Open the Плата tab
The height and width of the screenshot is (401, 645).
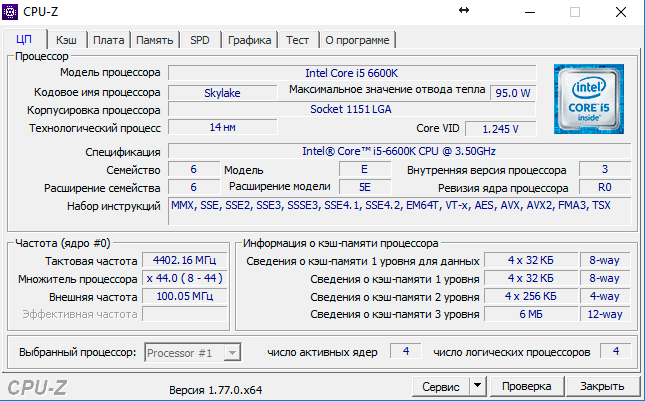(108, 40)
